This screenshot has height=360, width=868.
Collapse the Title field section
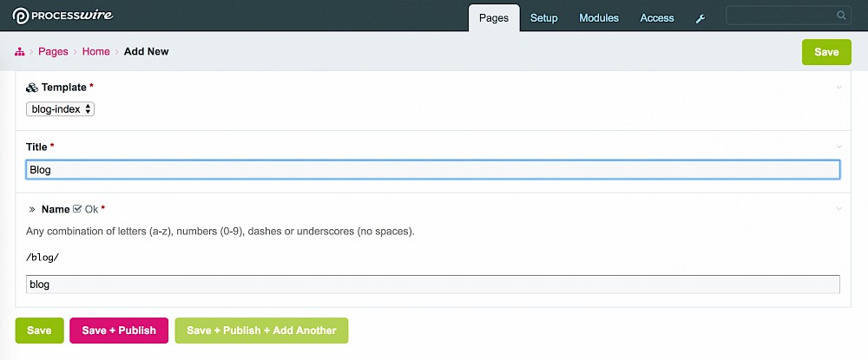(839, 147)
